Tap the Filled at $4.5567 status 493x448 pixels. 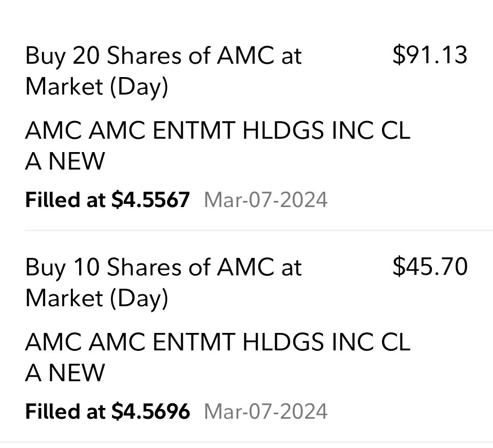(x=107, y=200)
